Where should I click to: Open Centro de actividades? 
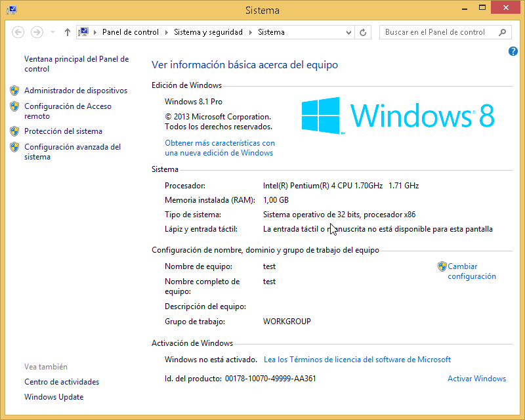(x=62, y=382)
